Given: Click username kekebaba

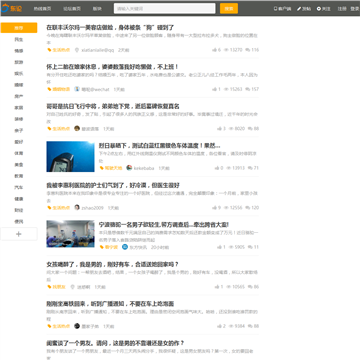Looking at the screenshot, I should [144, 168].
